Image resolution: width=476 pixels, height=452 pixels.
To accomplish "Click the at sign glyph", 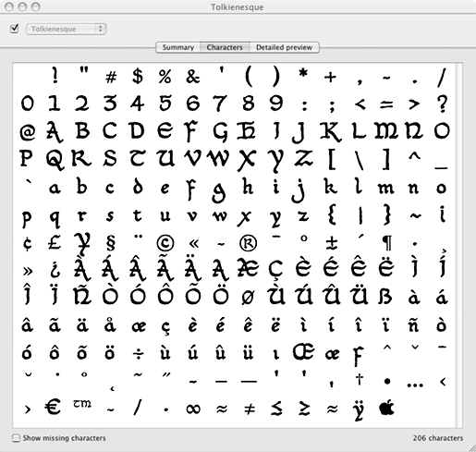I will coord(28,132).
